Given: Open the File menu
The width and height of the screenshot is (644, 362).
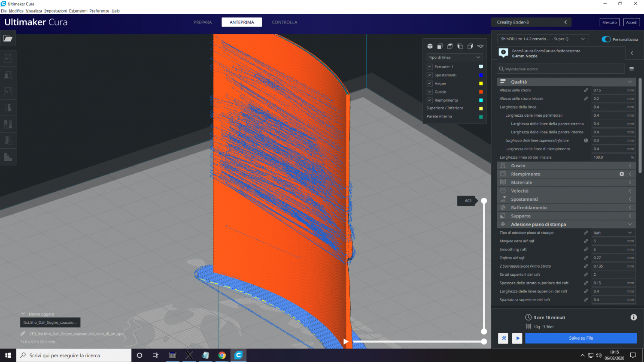Looking at the screenshot, I should (4, 11).
